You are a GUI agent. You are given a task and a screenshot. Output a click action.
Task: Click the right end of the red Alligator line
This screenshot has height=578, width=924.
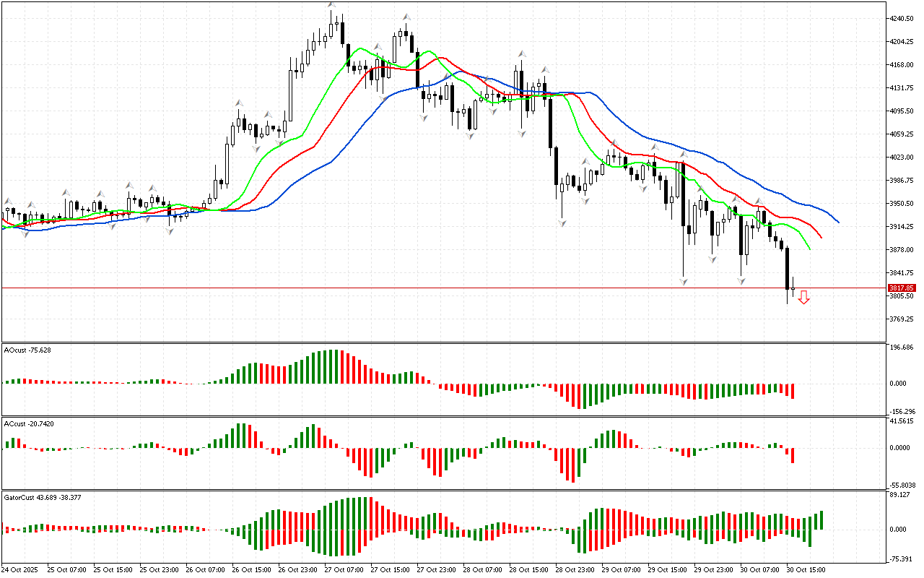[821, 236]
